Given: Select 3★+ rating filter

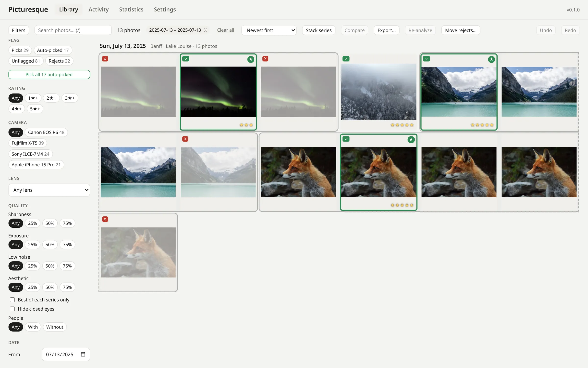Looking at the screenshot, I should tap(70, 98).
